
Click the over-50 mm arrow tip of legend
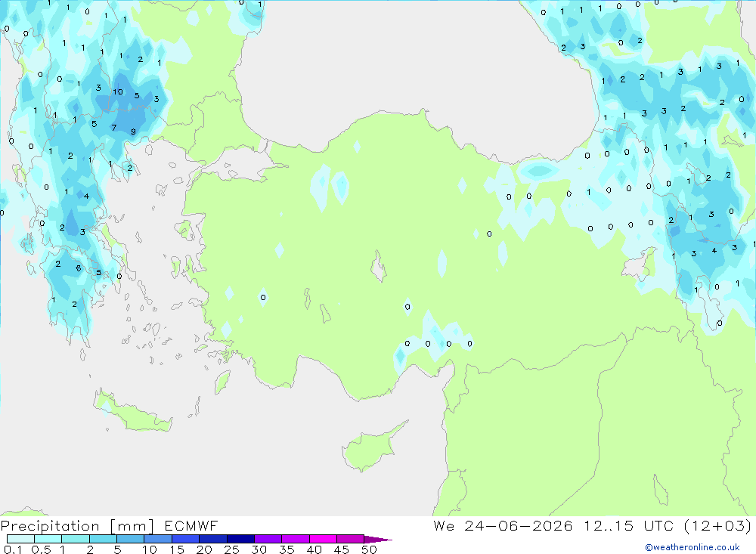[377, 539]
